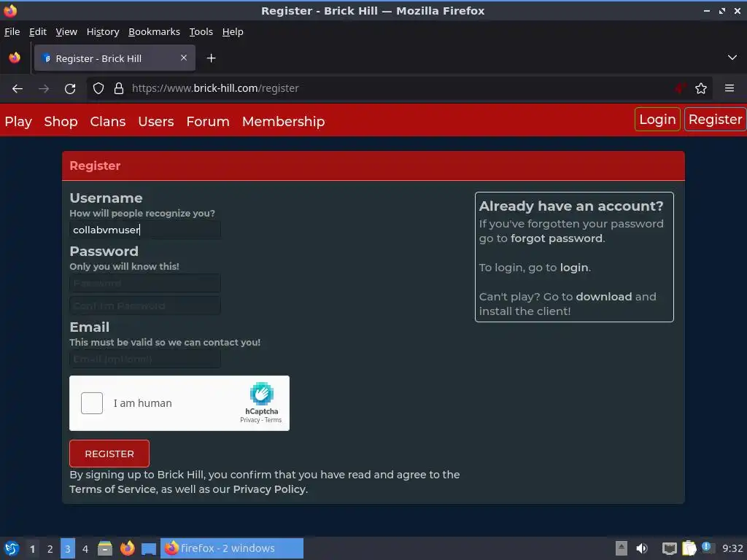Select the Register - Brick Hill tab
Screen dimensions: 747x560
pyautogui.click(x=115, y=58)
